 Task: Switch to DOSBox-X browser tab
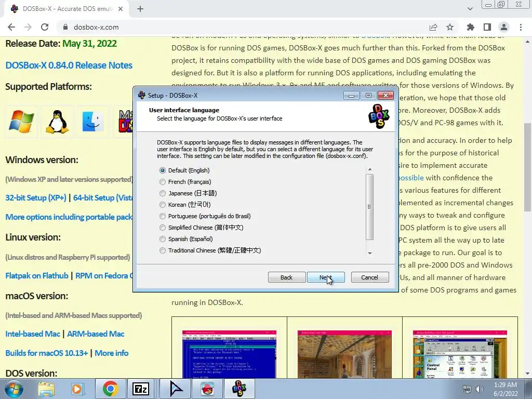click(66, 9)
